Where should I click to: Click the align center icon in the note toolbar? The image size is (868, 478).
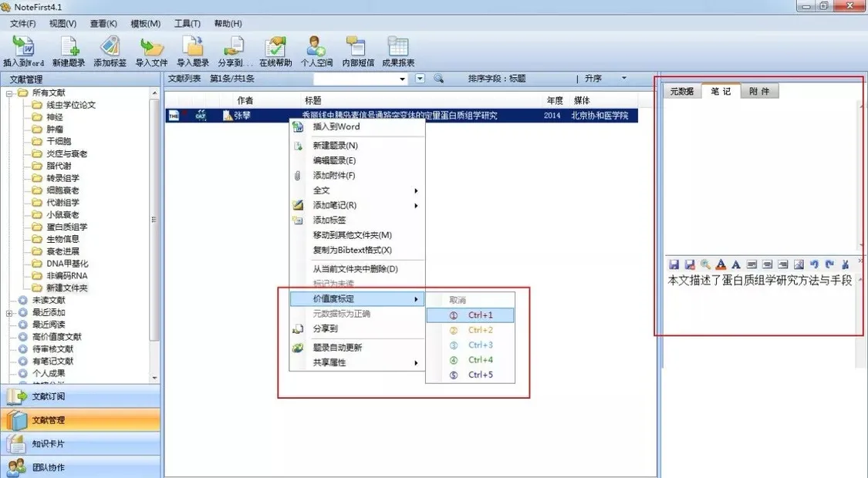click(767, 264)
